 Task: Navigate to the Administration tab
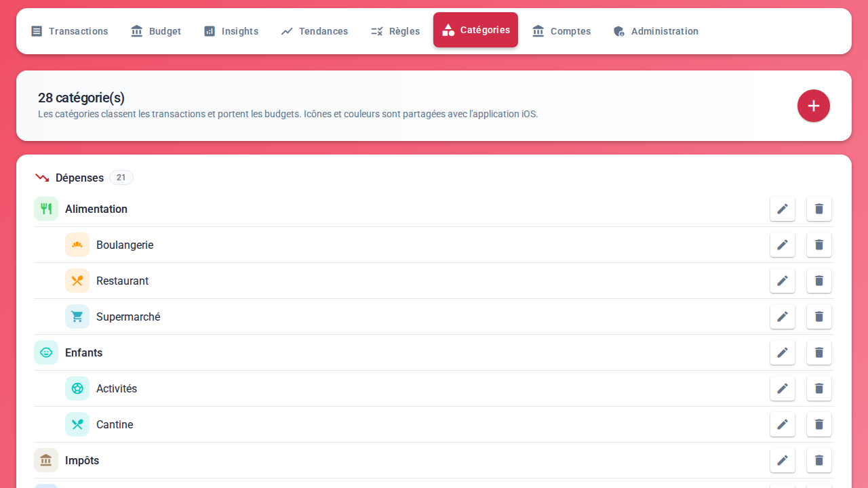click(x=656, y=31)
